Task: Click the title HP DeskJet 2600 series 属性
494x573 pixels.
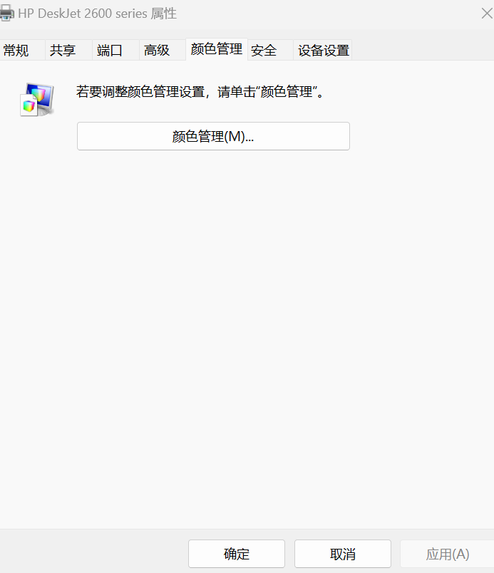Action: [x=97, y=14]
